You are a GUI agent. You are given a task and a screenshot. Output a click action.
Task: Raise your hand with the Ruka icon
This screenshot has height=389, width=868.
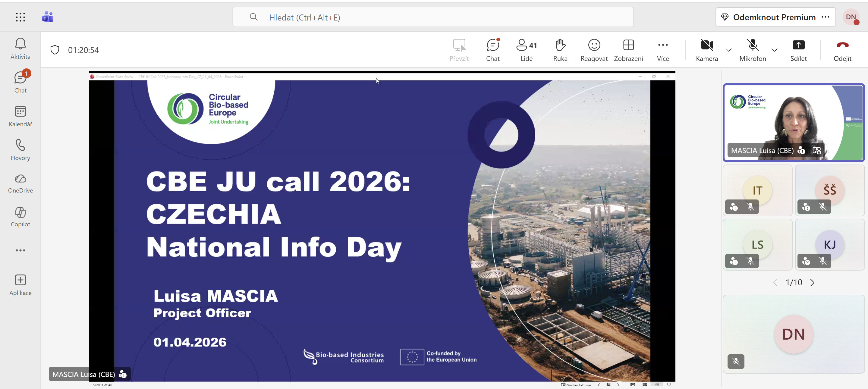tap(560, 49)
